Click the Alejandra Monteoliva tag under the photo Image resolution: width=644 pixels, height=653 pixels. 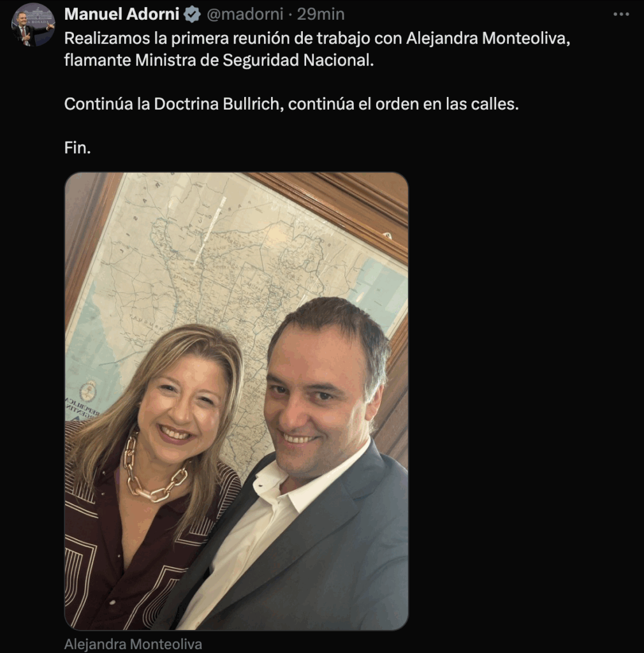[x=133, y=644]
